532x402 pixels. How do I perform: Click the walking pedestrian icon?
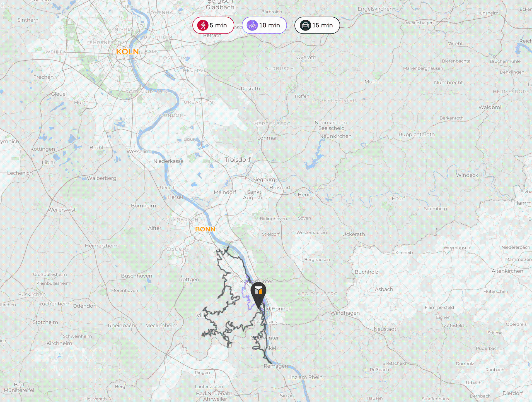pyautogui.click(x=203, y=25)
